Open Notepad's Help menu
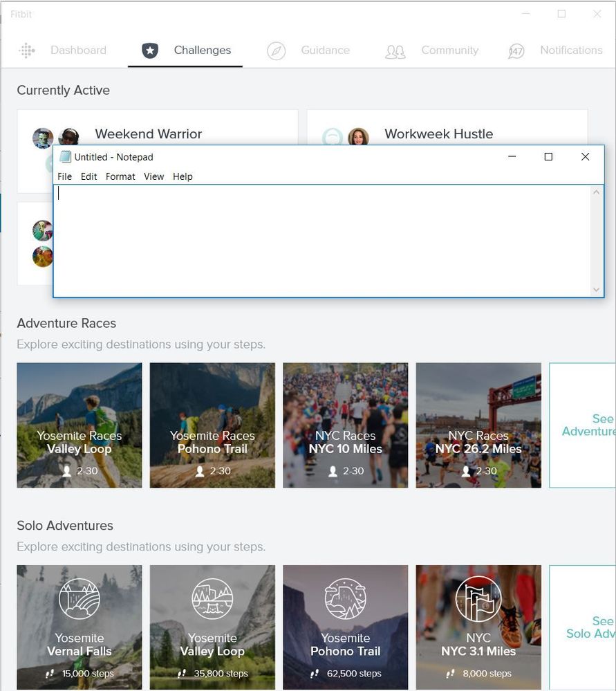The width and height of the screenshot is (616, 691). pyautogui.click(x=183, y=176)
